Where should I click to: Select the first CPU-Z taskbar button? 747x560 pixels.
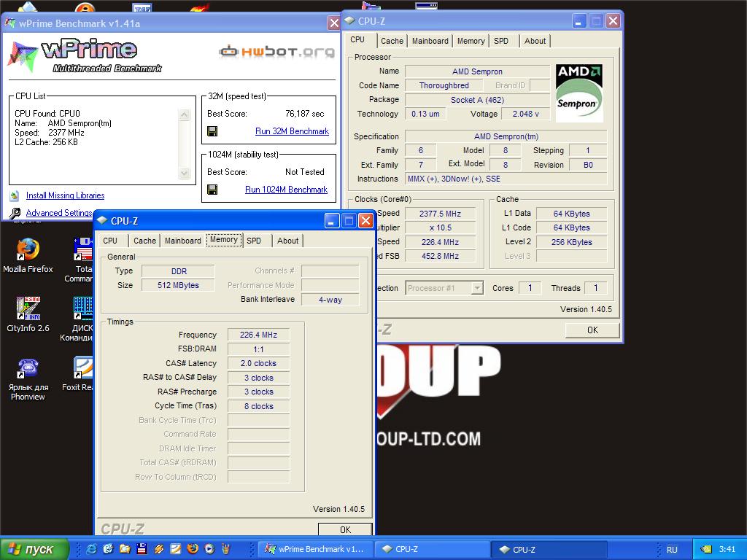click(x=432, y=549)
